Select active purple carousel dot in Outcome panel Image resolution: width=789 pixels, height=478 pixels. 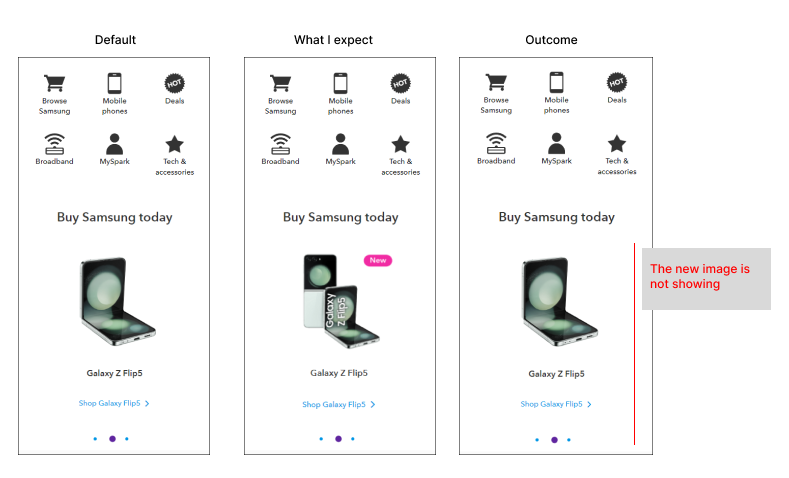click(x=554, y=439)
